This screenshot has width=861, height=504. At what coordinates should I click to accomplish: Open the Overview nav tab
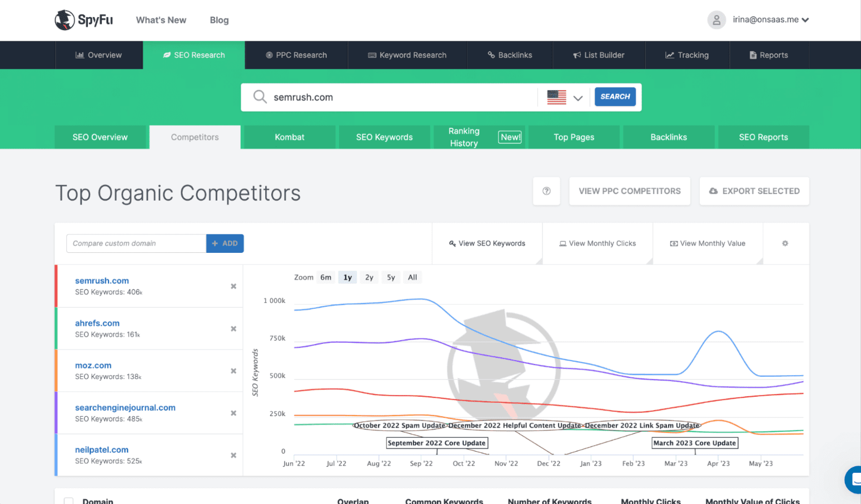[99, 55]
